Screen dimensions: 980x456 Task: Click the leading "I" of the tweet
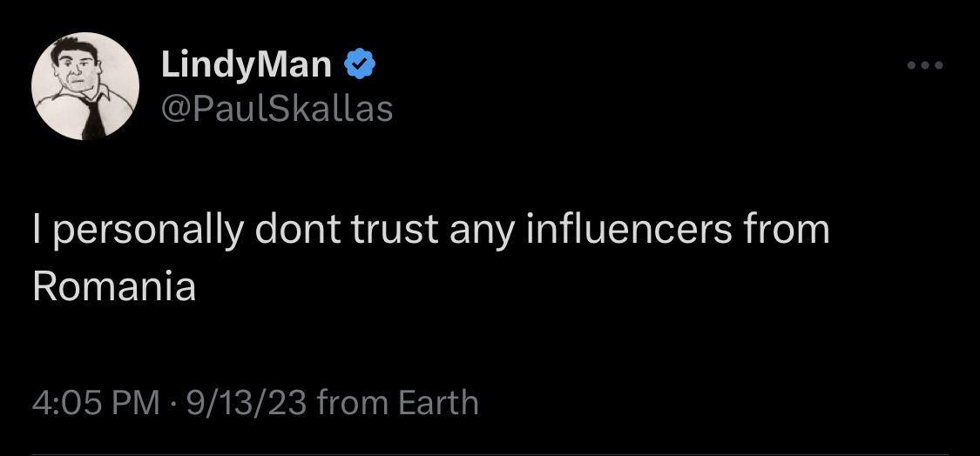37,231
